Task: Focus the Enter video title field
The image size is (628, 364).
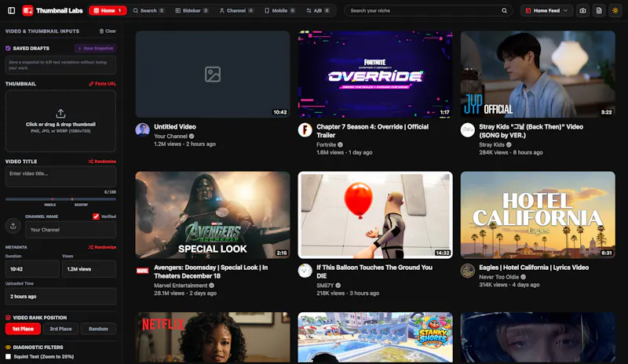Action: (x=60, y=177)
